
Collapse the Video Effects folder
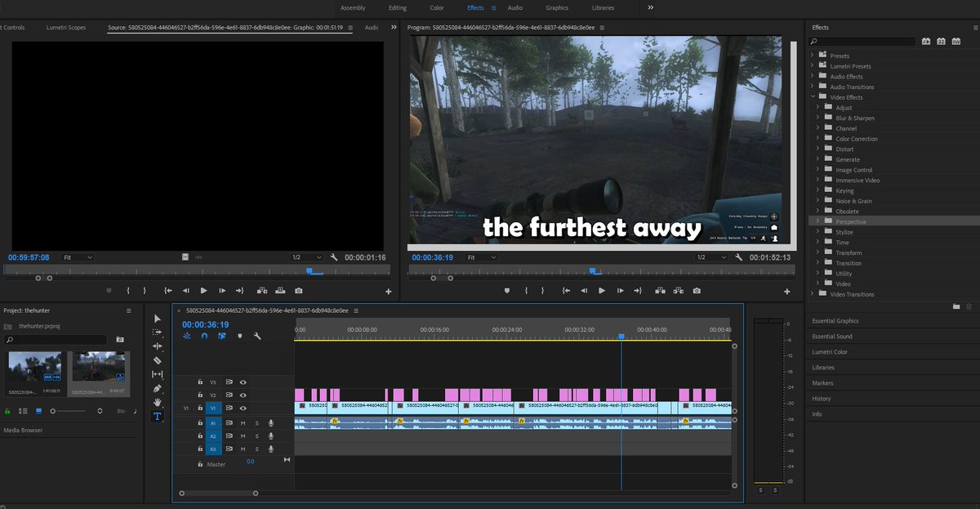(x=813, y=97)
